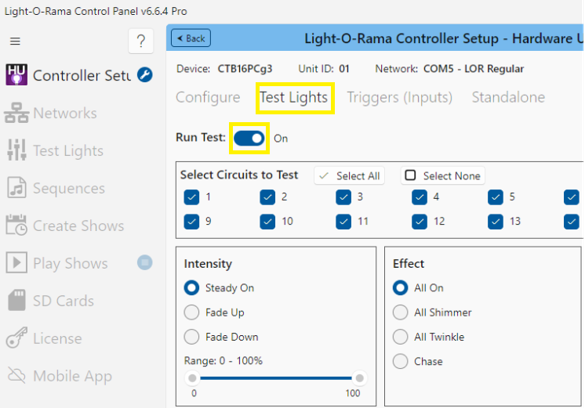Click the device name CTB16PCg3

pos(245,69)
